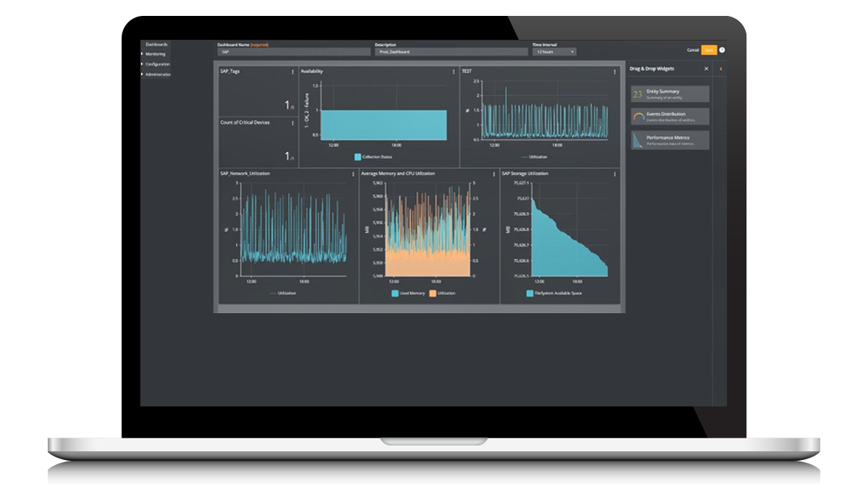Image resolution: width=868 pixels, height=499 pixels.
Task: Open Average Memory and CPU Utilization options menu
Action: pyautogui.click(x=494, y=174)
